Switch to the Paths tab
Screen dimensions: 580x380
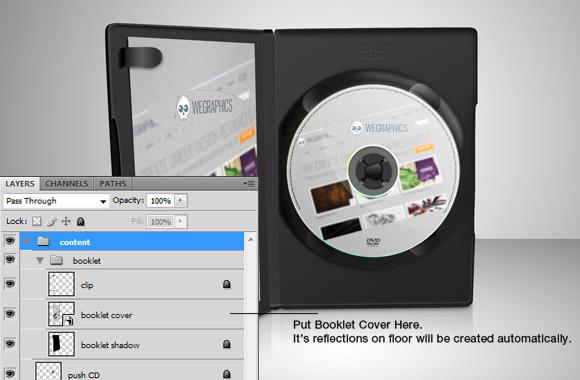(x=112, y=184)
